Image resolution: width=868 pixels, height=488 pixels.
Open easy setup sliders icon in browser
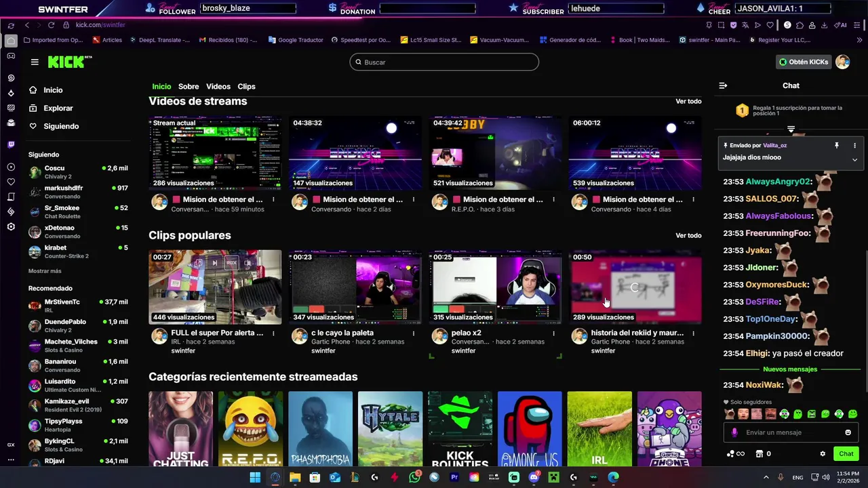click(x=856, y=25)
